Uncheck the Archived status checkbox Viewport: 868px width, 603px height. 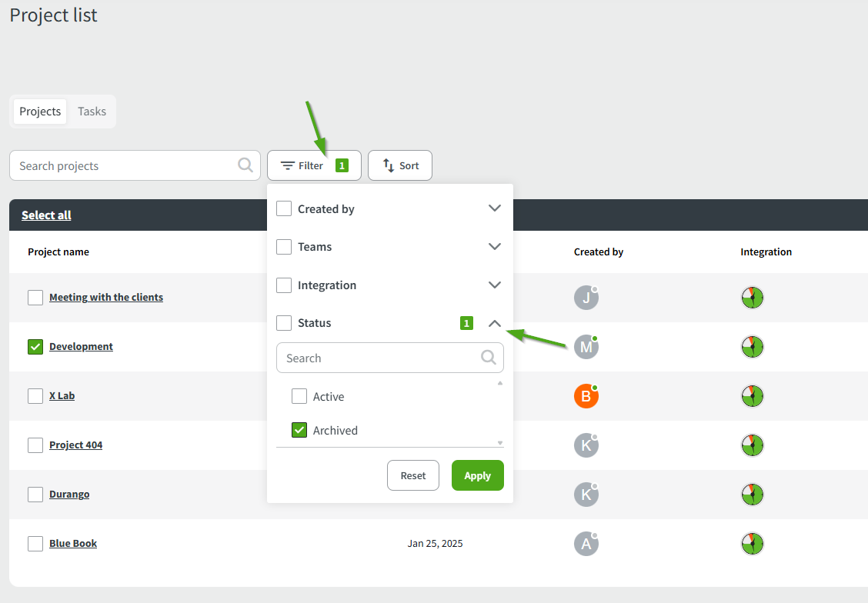click(x=299, y=430)
